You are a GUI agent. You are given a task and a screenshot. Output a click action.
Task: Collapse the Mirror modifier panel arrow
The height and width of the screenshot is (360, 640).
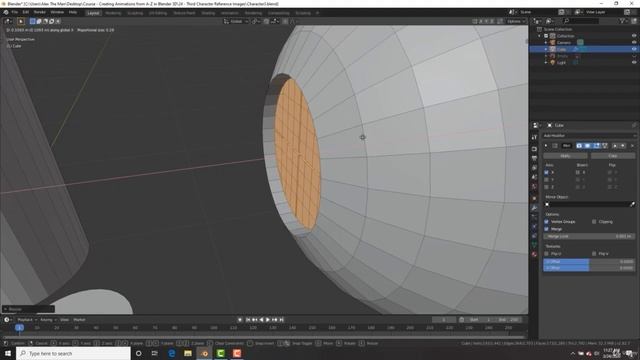(546, 146)
